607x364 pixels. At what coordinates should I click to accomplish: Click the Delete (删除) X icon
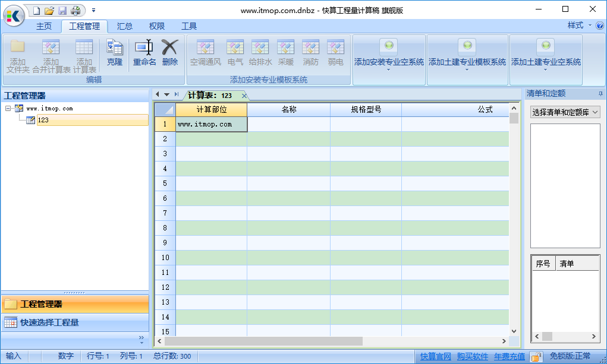point(170,48)
